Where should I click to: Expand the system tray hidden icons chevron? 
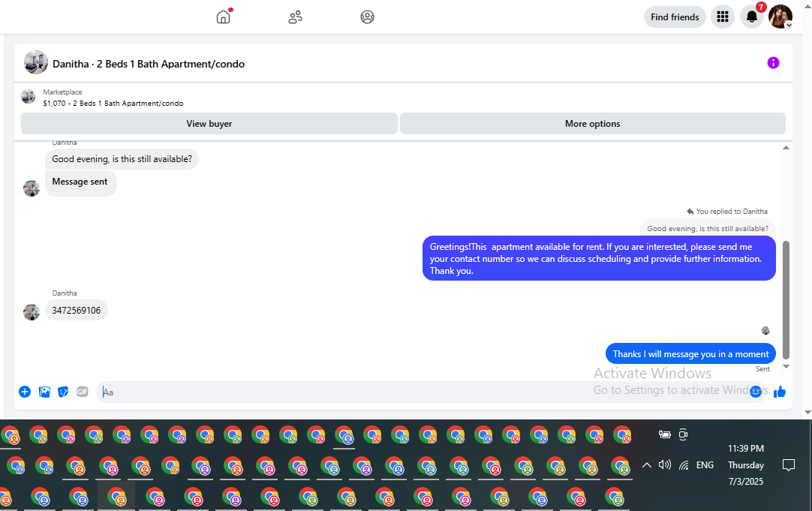tap(647, 465)
